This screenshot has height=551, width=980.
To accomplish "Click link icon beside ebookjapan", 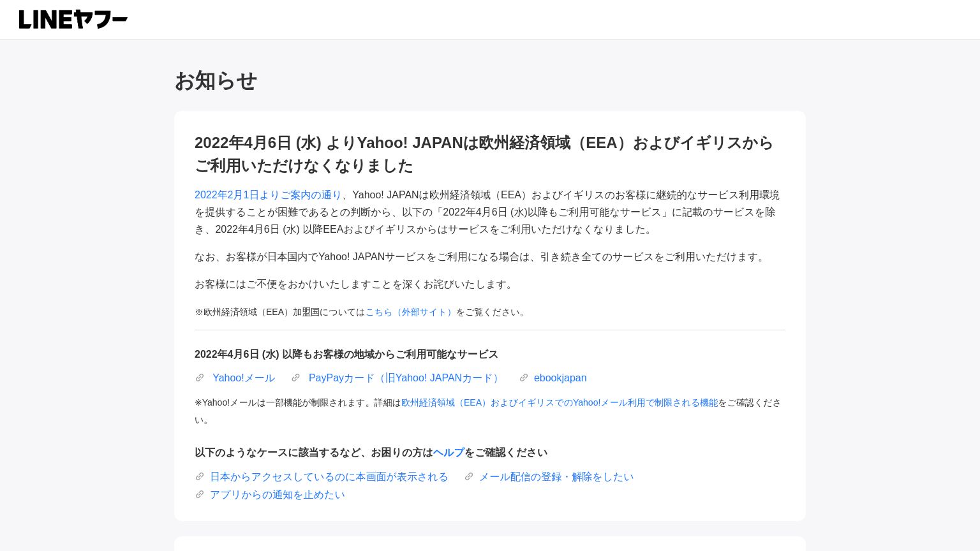I will (524, 378).
